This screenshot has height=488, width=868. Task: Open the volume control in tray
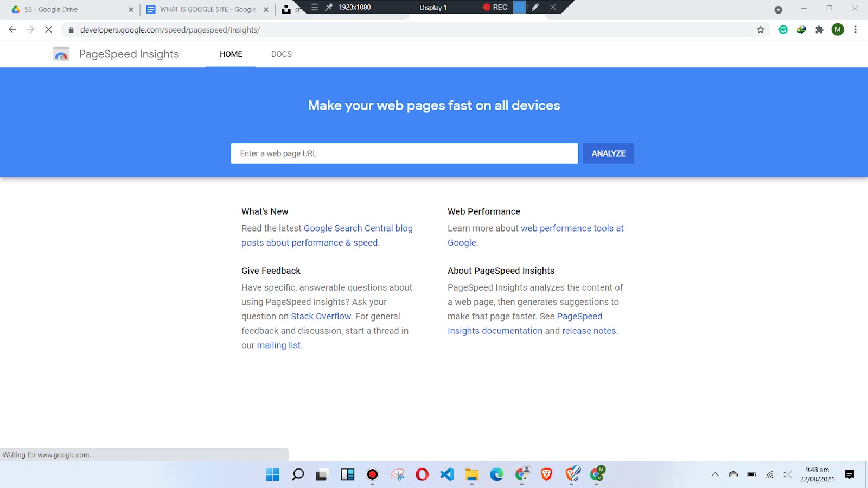tap(787, 474)
